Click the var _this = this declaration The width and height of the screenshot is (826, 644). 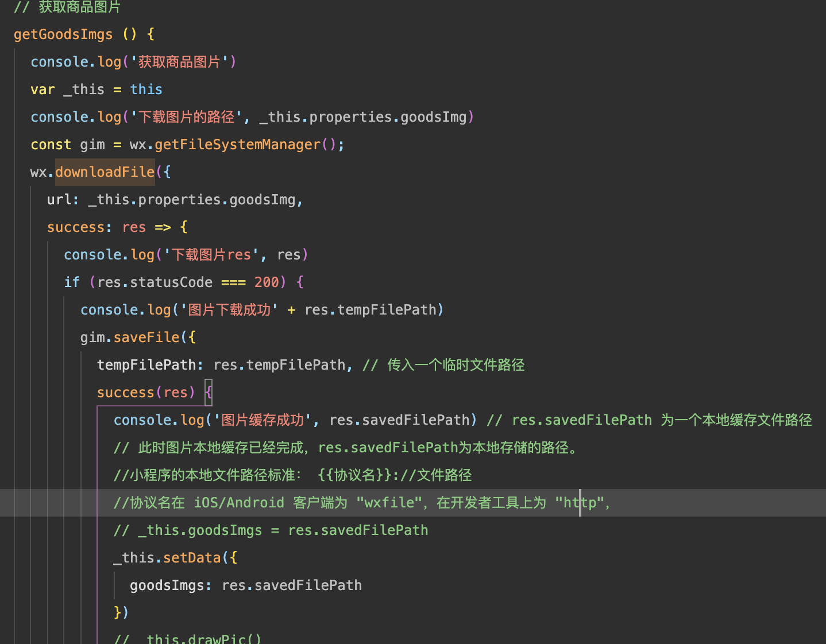click(96, 89)
